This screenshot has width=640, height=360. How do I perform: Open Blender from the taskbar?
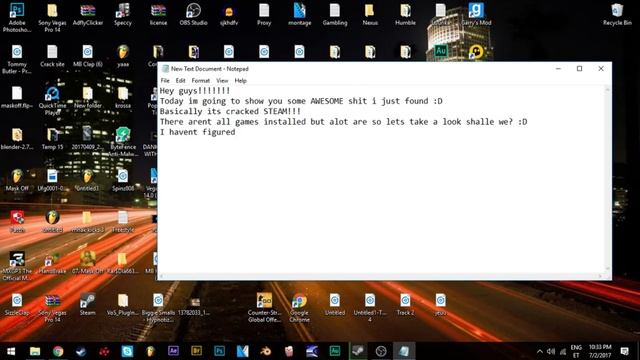click(266, 351)
